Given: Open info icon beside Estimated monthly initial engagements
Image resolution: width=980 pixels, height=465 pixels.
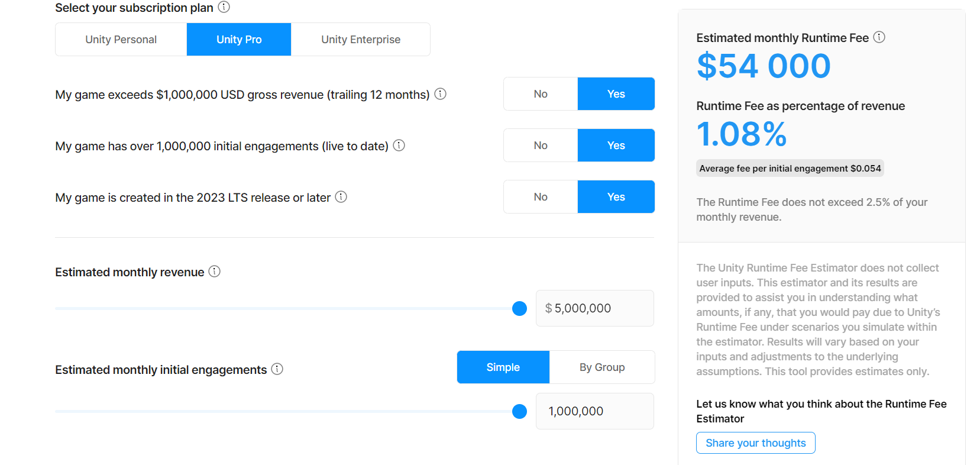Looking at the screenshot, I should point(277,369).
